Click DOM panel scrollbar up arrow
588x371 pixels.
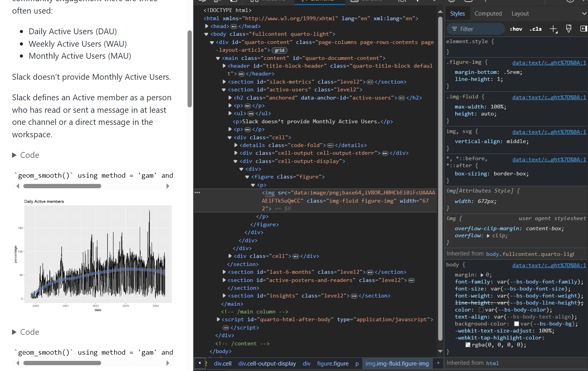[x=440, y=12]
